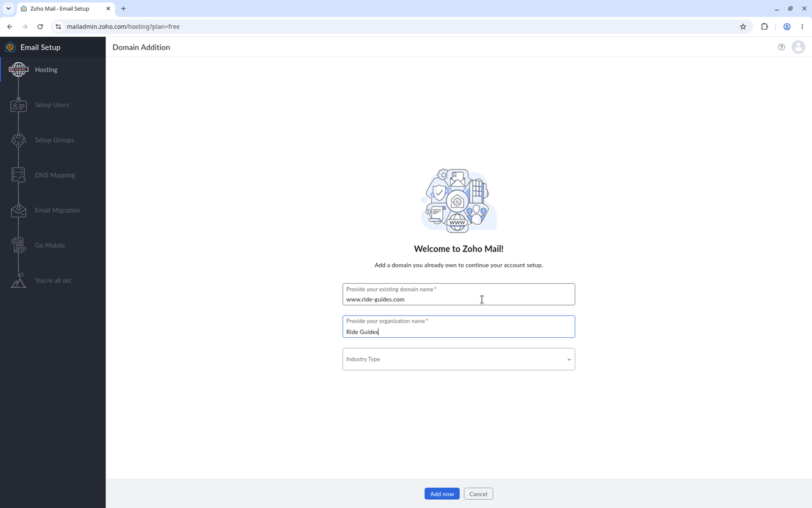Select the Go Mobile step label
Screen dimensions: 812x508
[x=50, y=245]
